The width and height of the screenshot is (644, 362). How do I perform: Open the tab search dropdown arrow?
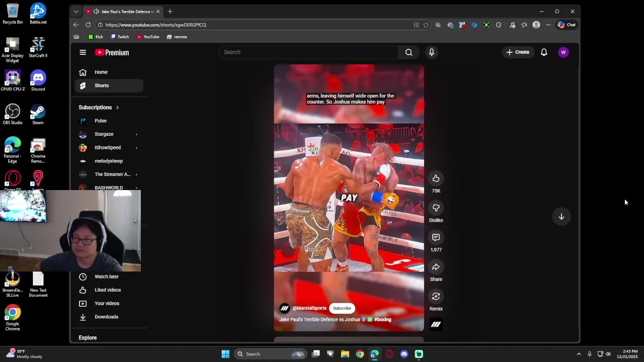point(76,12)
